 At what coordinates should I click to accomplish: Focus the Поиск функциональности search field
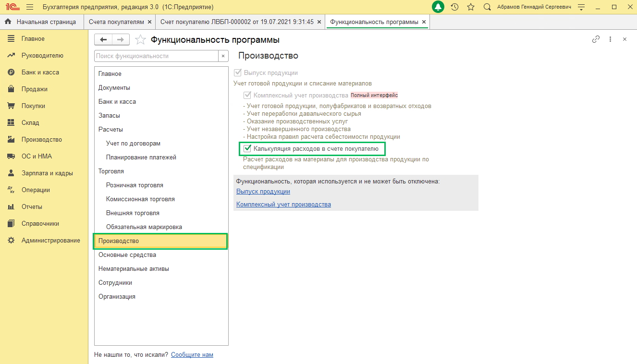point(157,56)
